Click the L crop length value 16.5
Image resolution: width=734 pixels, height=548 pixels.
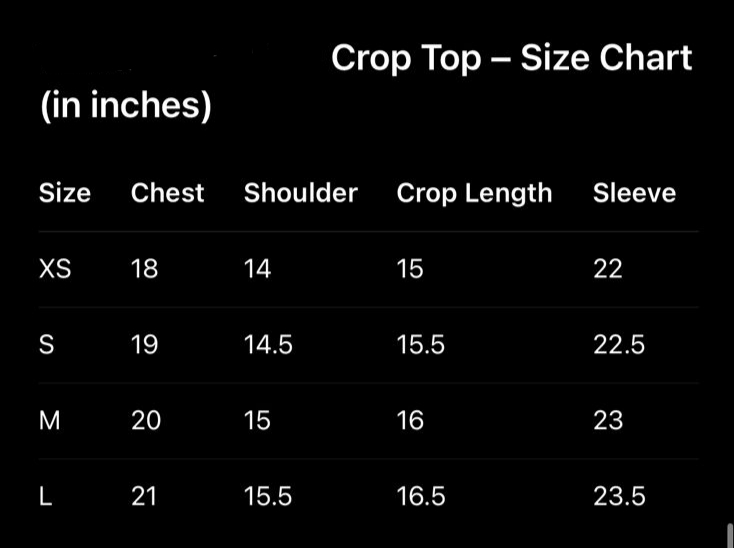tap(421, 496)
